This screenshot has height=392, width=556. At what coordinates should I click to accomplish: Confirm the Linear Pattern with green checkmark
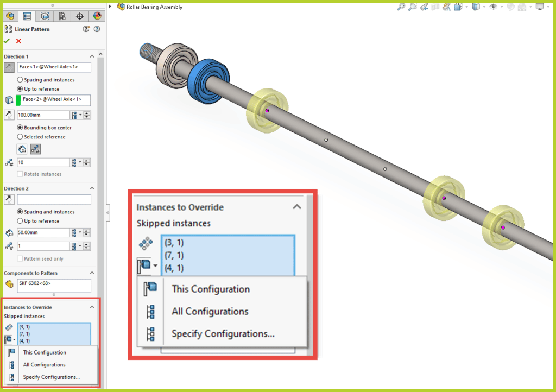click(7, 40)
